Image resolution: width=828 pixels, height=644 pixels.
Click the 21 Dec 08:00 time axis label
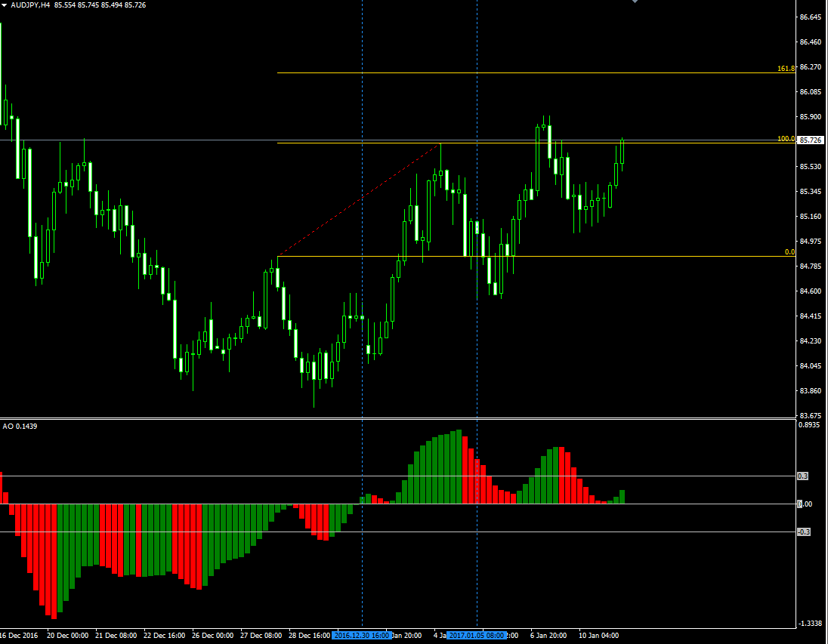(x=116, y=636)
